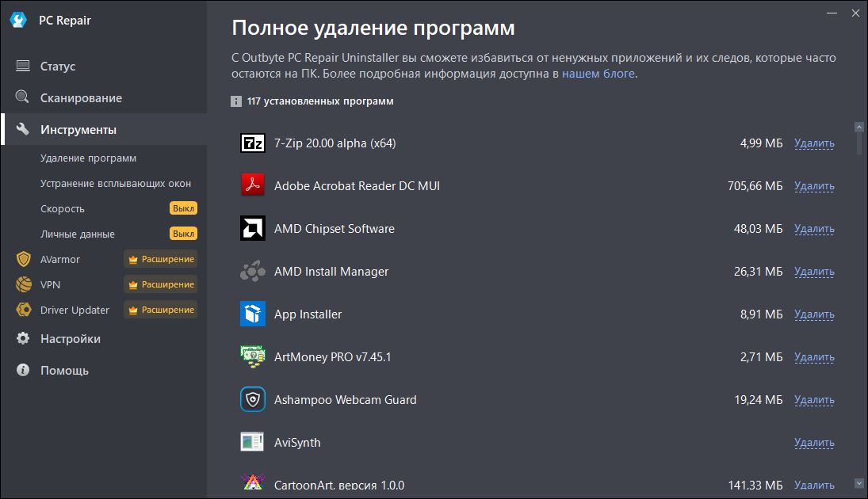Image resolution: width=868 pixels, height=499 pixels.
Task: Click the 7-Zip program icon
Action: 252,143
